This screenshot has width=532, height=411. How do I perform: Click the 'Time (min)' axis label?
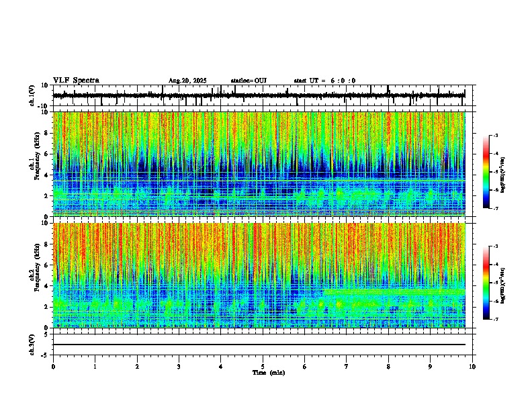[x=269, y=373]
